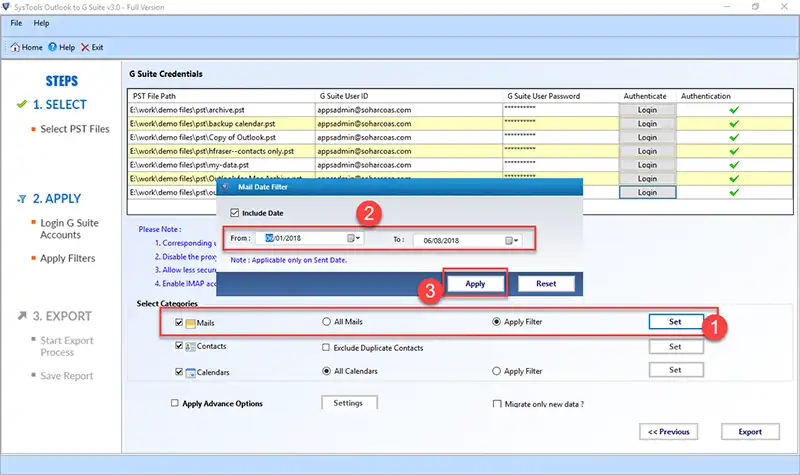Click Select PST Files step
800x475 pixels.
[x=75, y=129]
